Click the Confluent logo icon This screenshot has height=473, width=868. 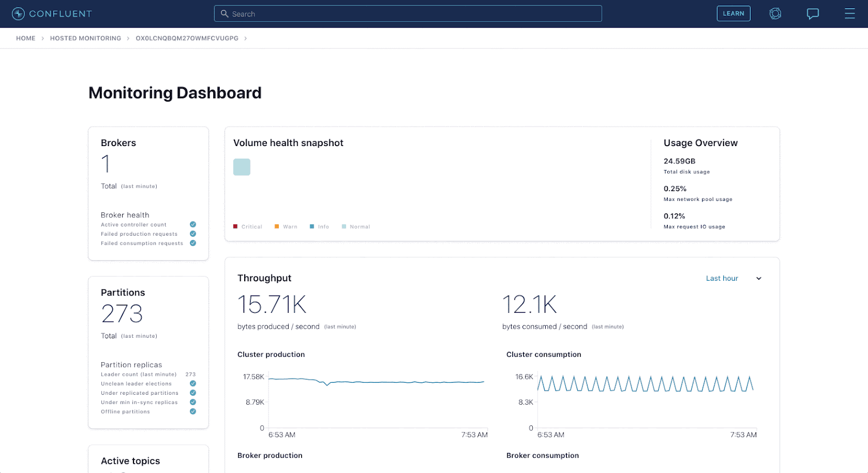click(x=18, y=14)
